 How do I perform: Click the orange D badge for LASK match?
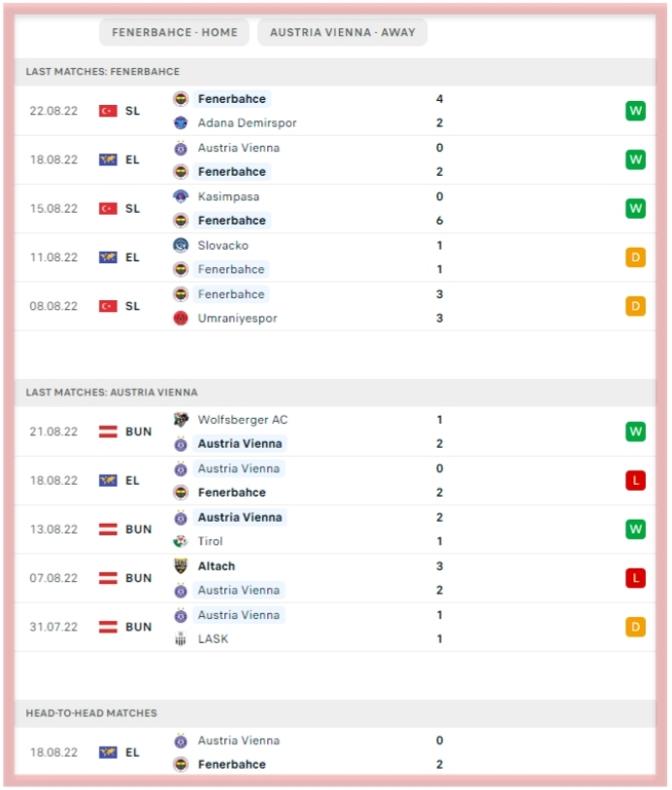(635, 628)
